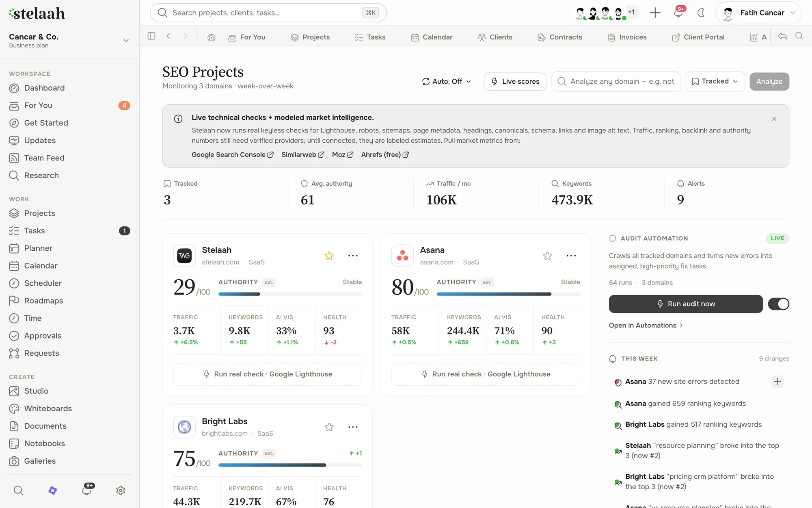The width and height of the screenshot is (812, 508).
Task: Click the plus icon in top header
Action: pos(655,13)
